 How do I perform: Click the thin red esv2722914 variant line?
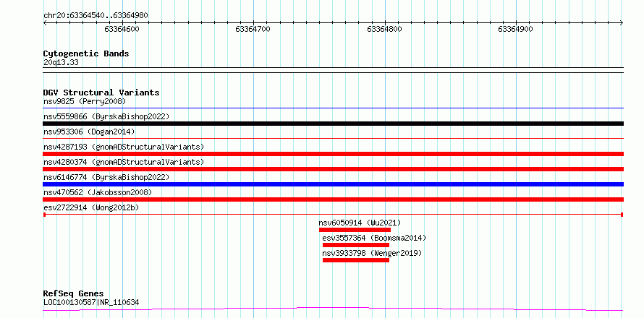(333, 215)
